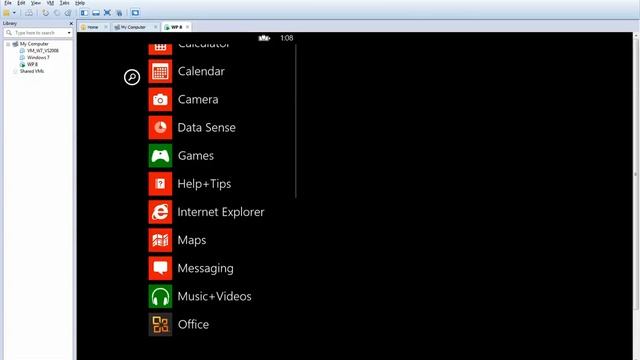Collapse the My Computer tree node

click(8, 44)
